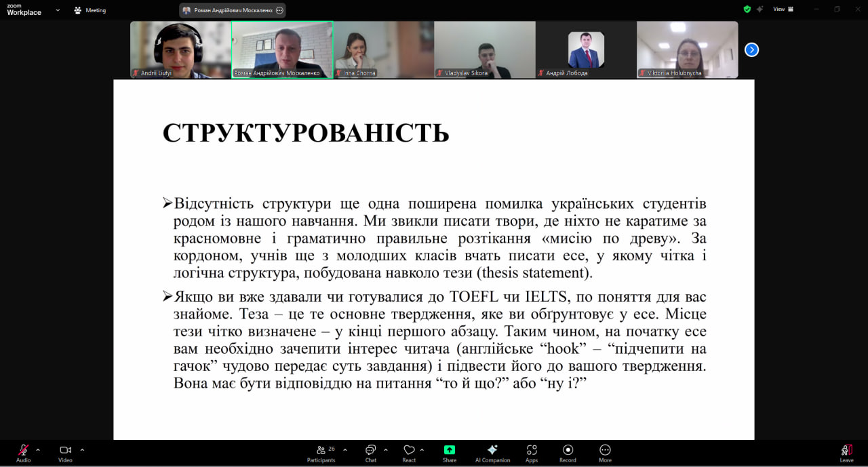Viewport: 868px width, 467px height.
Task: Select Роман Москаленко video thumbnail
Action: coord(282,49)
